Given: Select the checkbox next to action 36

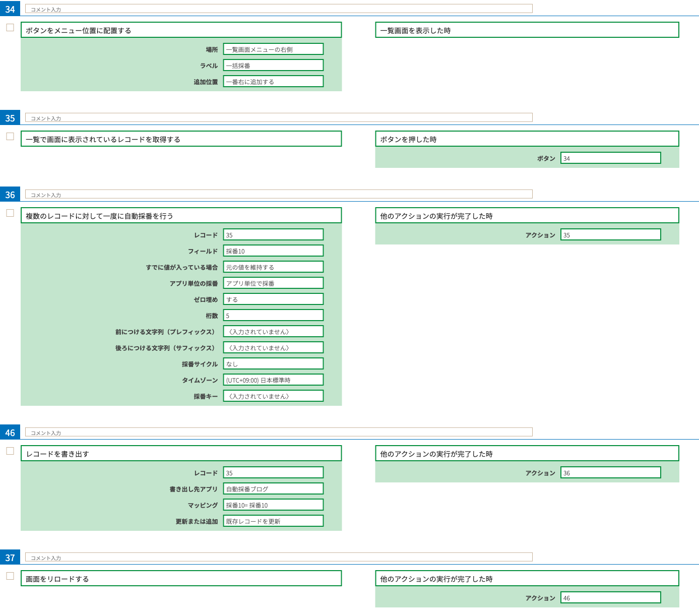Looking at the screenshot, I should (10, 213).
